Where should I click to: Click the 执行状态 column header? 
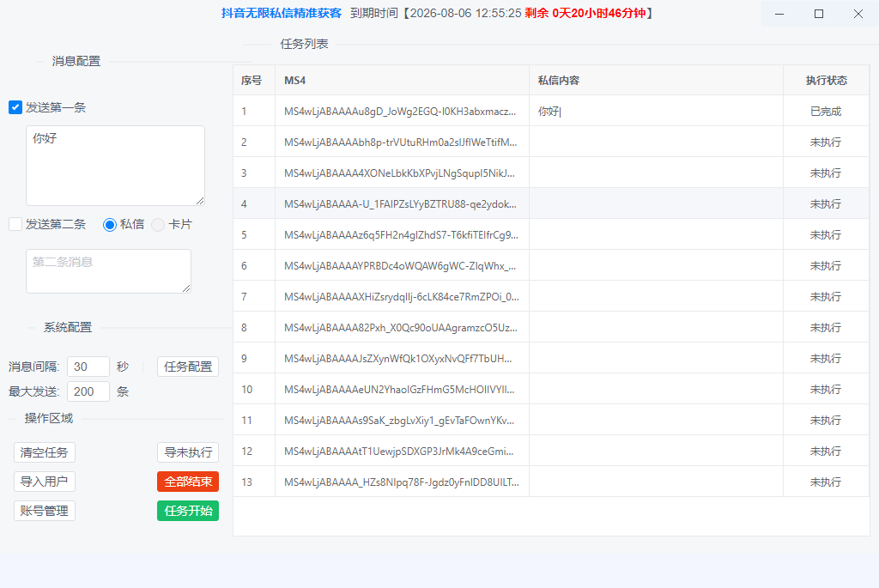827,80
